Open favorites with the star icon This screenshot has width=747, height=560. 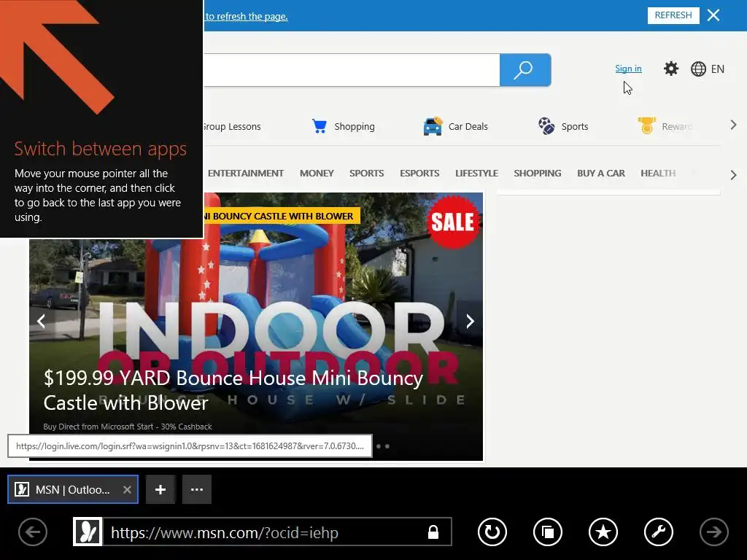[x=603, y=532]
